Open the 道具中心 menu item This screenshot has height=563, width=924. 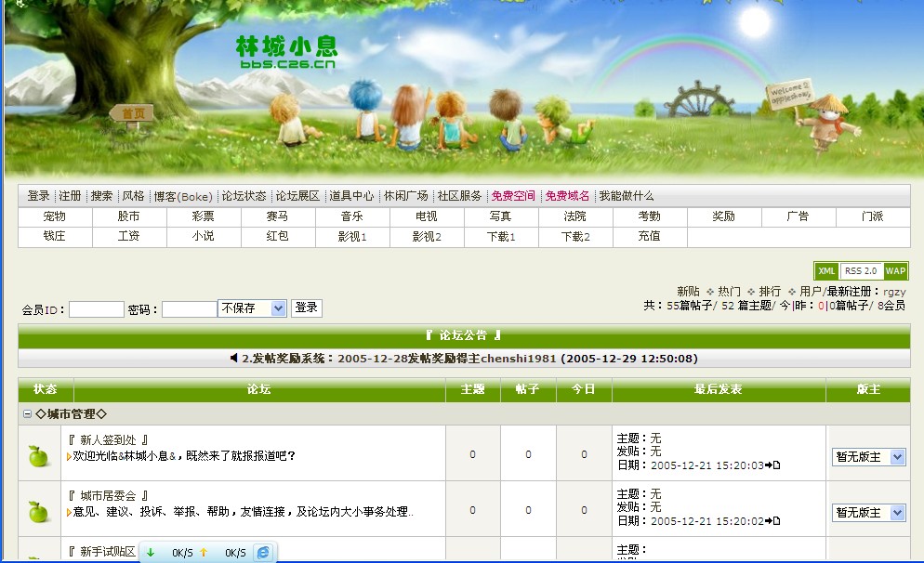351,196
